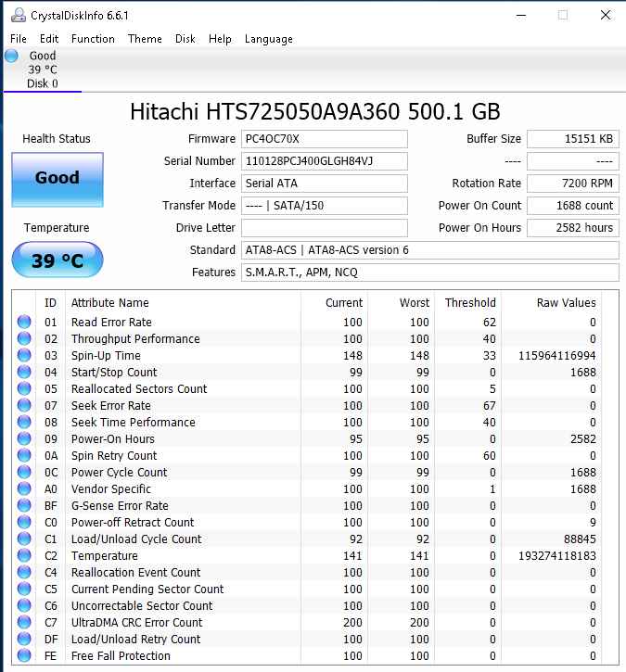Open the Function menu
The width and height of the screenshot is (626, 672).
click(93, 39)
